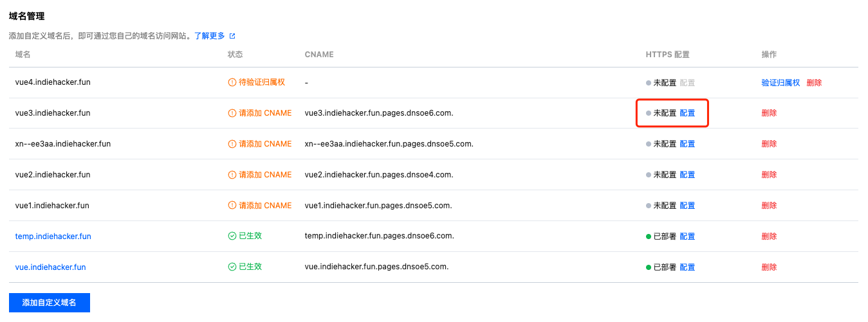
Task: Click warning icon for vue2.indiehacker.fun status
Action: (x=232, y=175)
